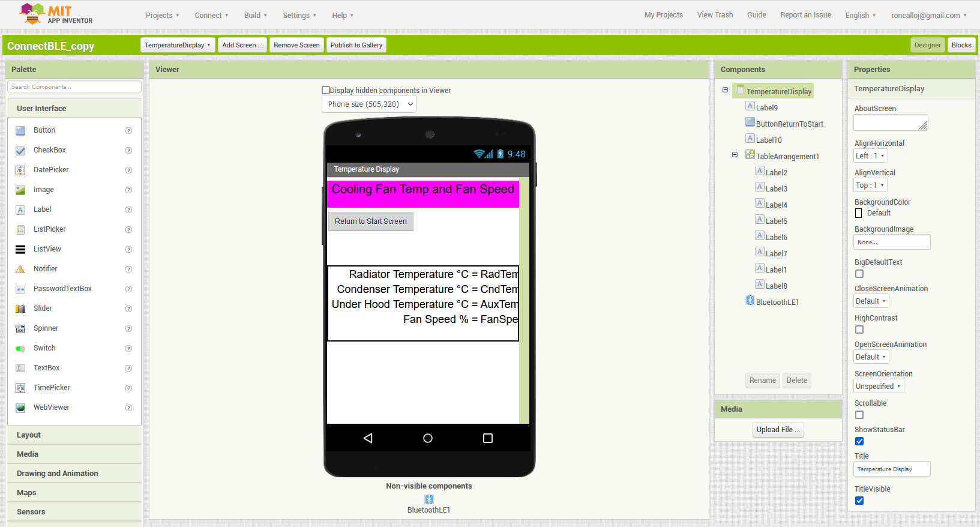
Task: Select the Slider component icon
Action: 20,309
